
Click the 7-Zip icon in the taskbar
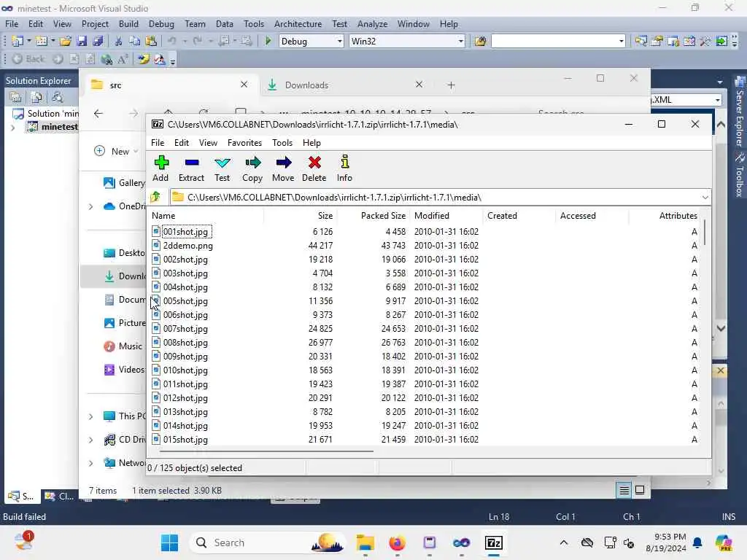494,542
